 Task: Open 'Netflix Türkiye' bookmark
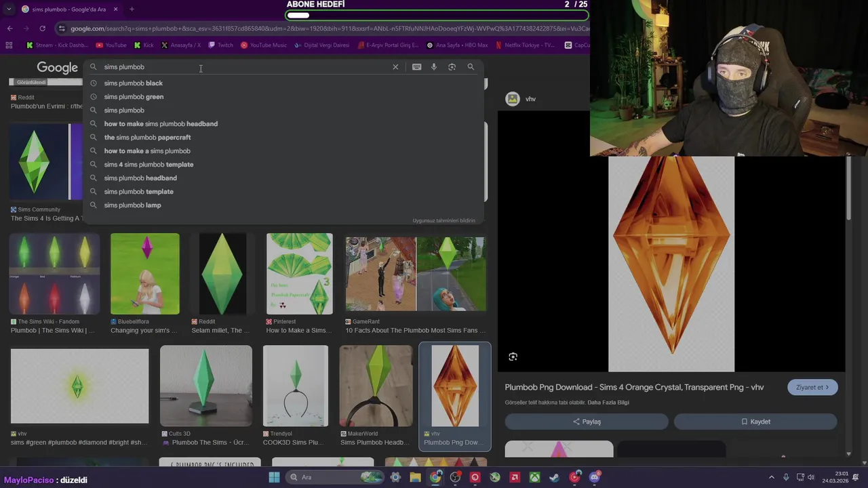[525, 45]
